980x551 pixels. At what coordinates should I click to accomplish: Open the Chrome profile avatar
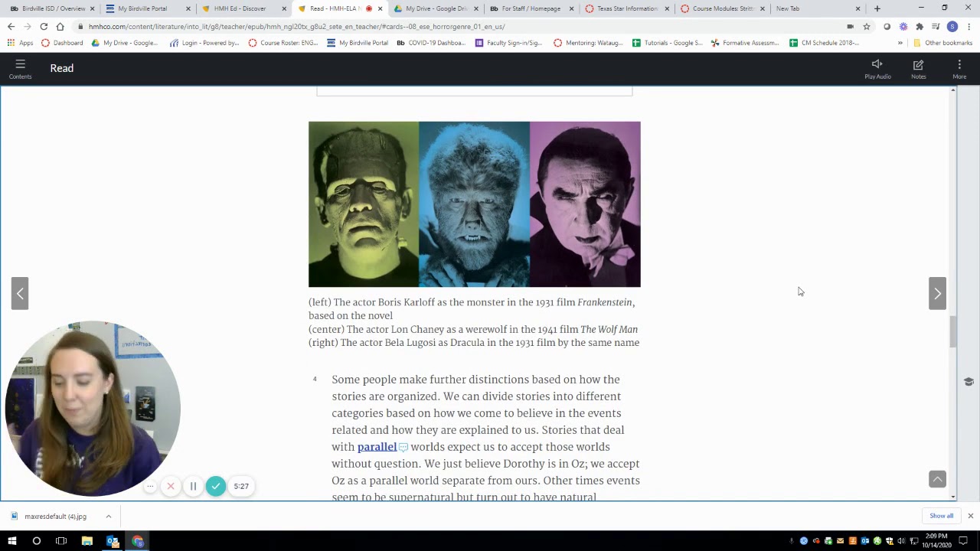[x=952, y=26]
